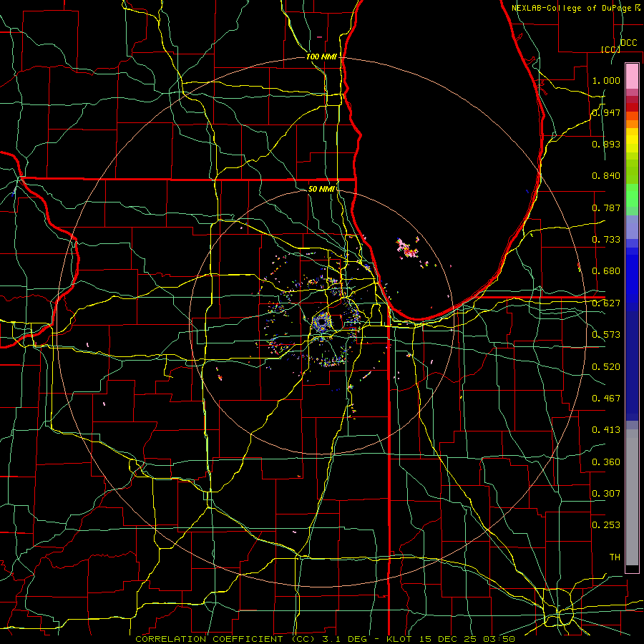Click the 50 NMI range ring label
Image resolution: width=644 pixels, height=644 pixels.
point(321,189)
